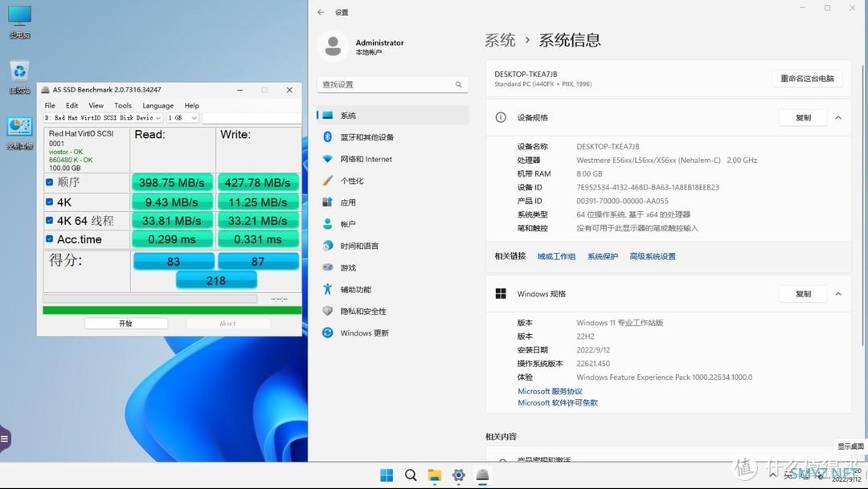Open Windows 更新 settings
Screen dimensions: 868x489
point(393,333)
